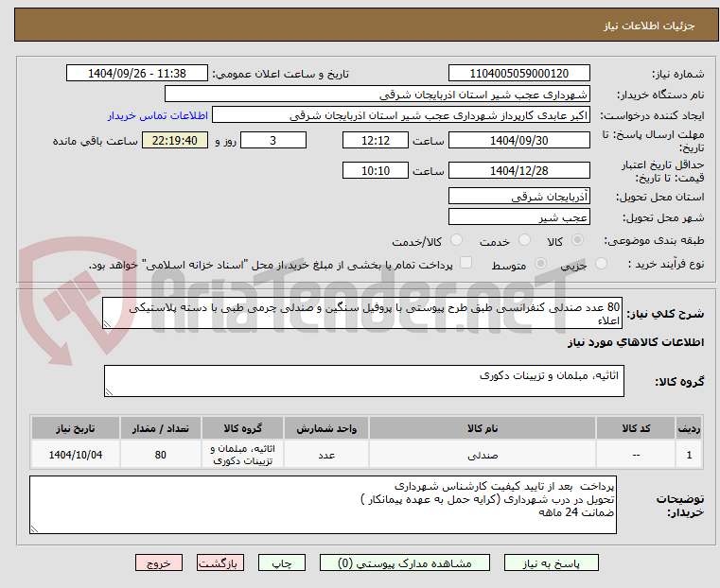The width and height of the screenshot is (720, 588).
Task: Click the ساعت باقی مانده label
Action: 95,141
